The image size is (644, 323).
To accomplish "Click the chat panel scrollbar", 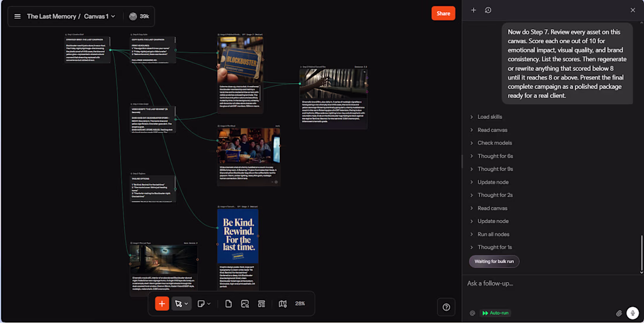I will 642,254.
